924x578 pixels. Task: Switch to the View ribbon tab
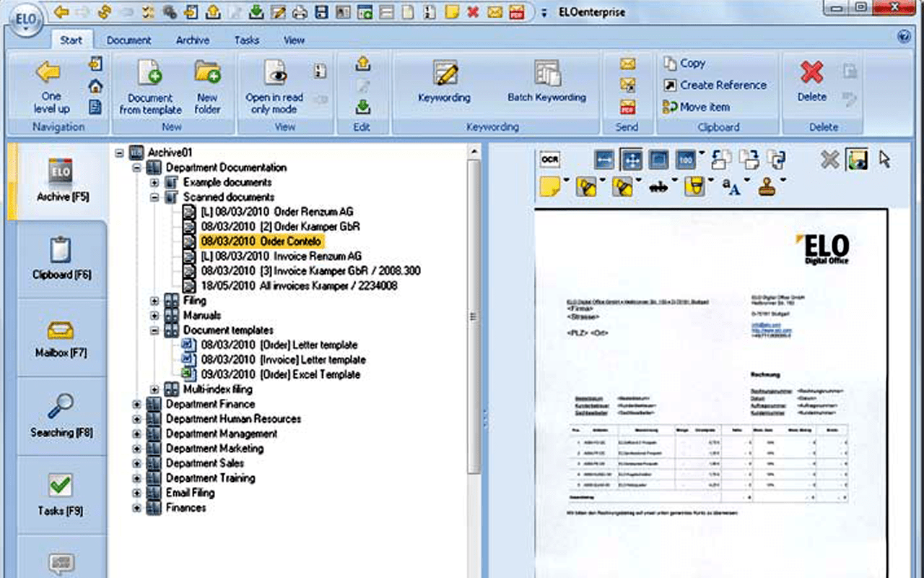click(294, 40)
